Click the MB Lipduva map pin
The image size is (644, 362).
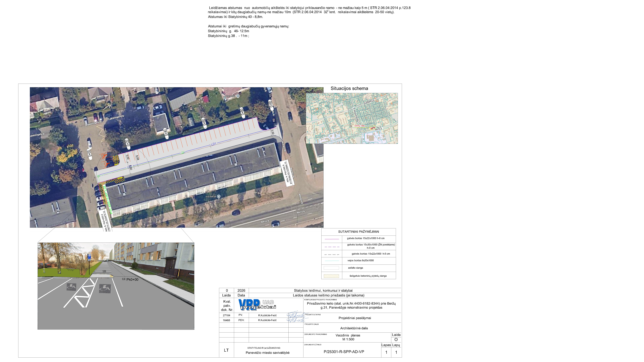pos(238,96)
